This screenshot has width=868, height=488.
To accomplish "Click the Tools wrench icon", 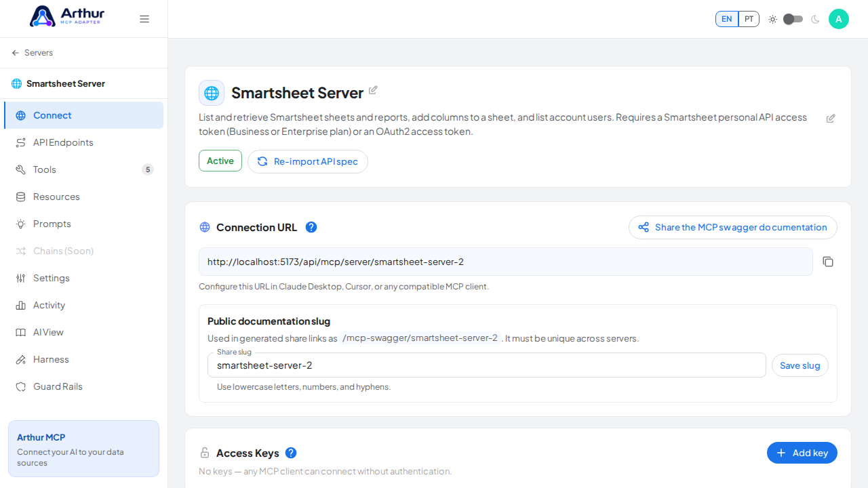I will pos(20,169).
